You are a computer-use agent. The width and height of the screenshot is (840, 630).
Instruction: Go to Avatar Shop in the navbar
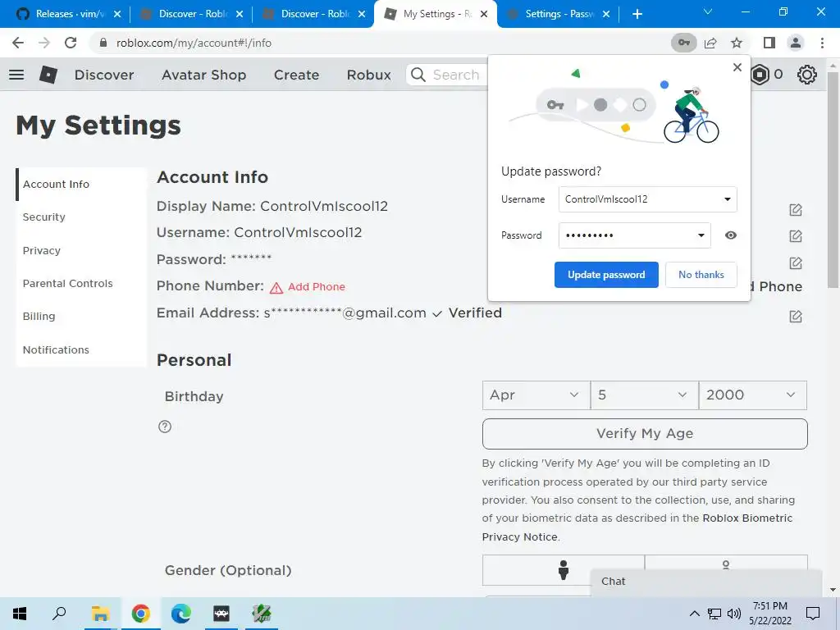pyautogui.click(x=204, y=75)
